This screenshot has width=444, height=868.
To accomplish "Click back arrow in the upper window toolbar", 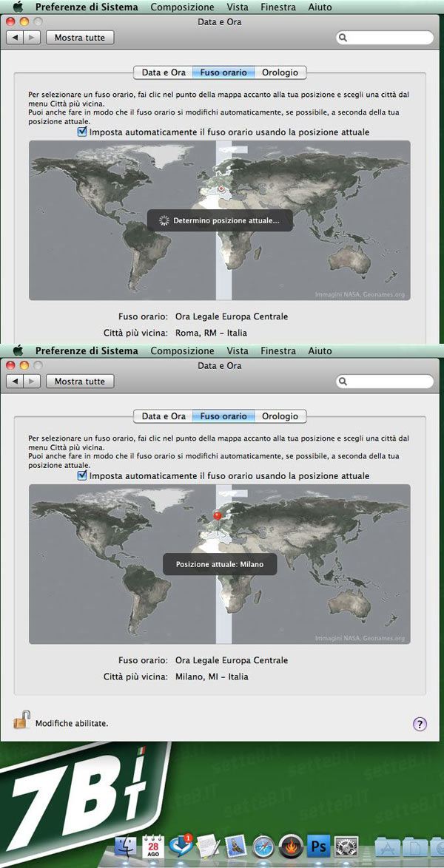I will 15,38.
